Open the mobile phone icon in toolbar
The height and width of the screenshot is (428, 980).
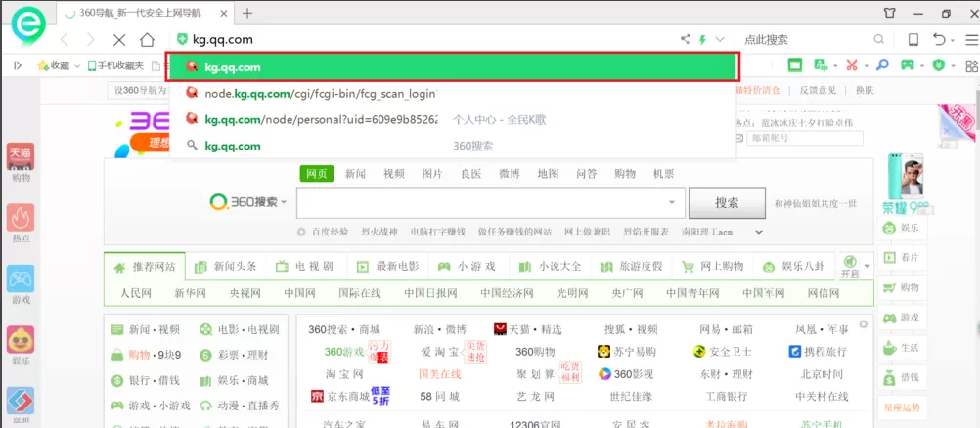click(913, 40)
